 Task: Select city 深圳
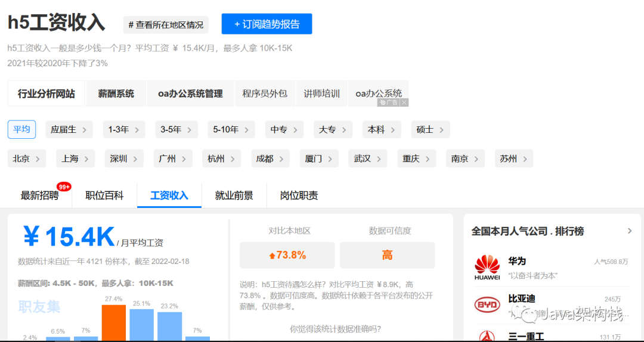125,158
